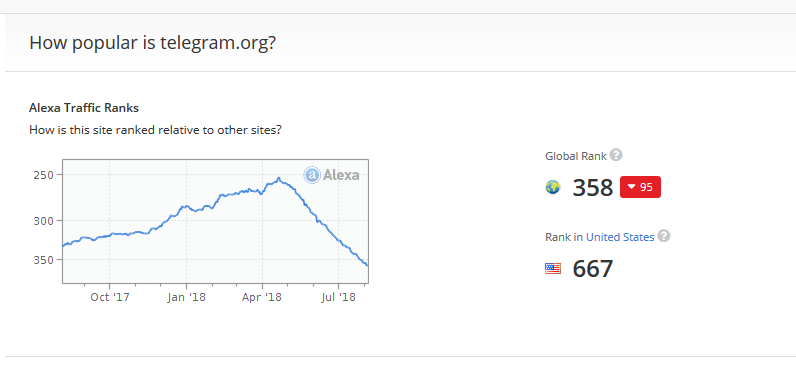Image resolution: width=796 pixels, height=375 pixels.
Task: Open the United States rank help question mark
Action: point(664,236)
